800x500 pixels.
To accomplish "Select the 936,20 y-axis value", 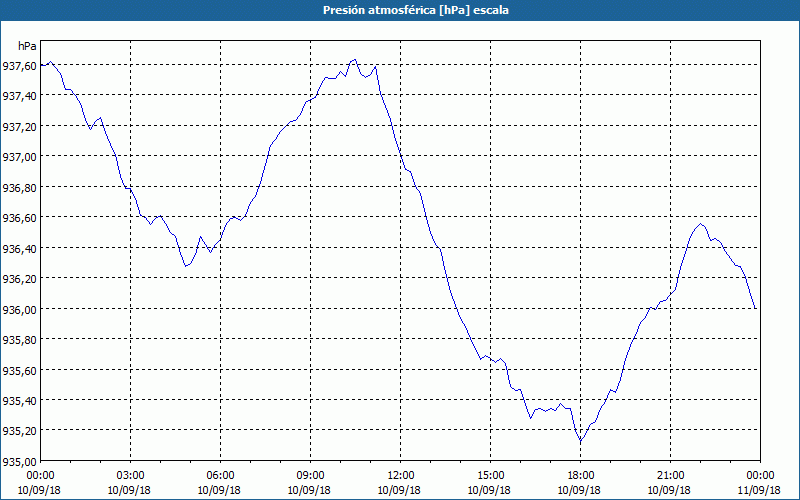I will coord(19,279).
